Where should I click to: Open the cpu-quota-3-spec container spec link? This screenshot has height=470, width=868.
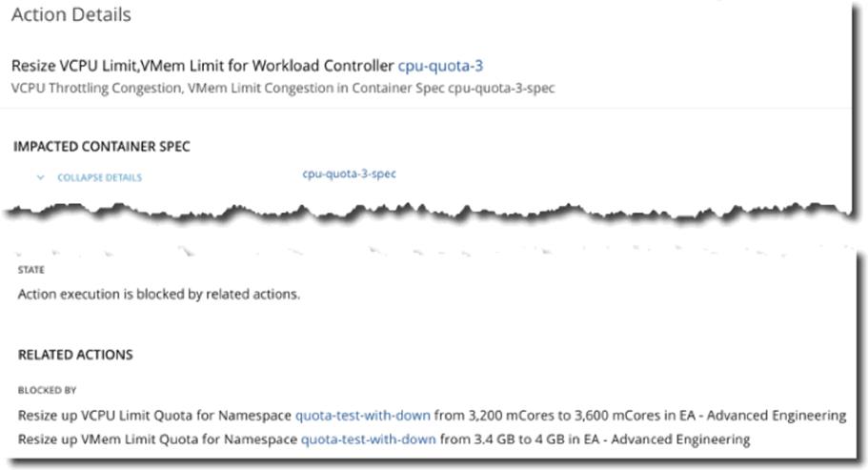tap(349, 174)
